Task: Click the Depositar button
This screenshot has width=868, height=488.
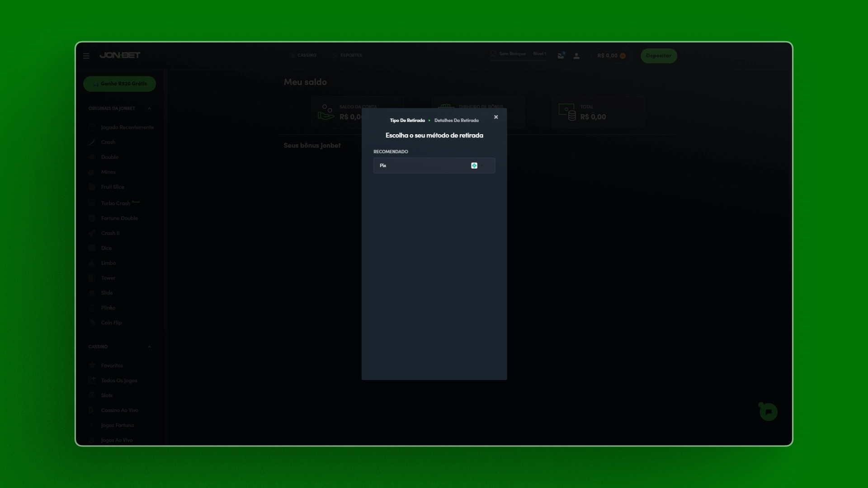Action: click(659, 56)
